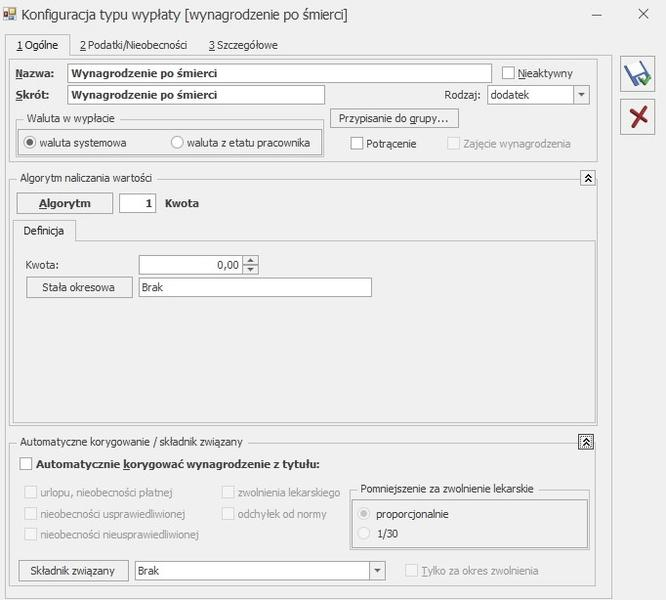
Task: Tick nieobecności usprawiedliwionej checkbox
Action: click(x=31, y=513)
